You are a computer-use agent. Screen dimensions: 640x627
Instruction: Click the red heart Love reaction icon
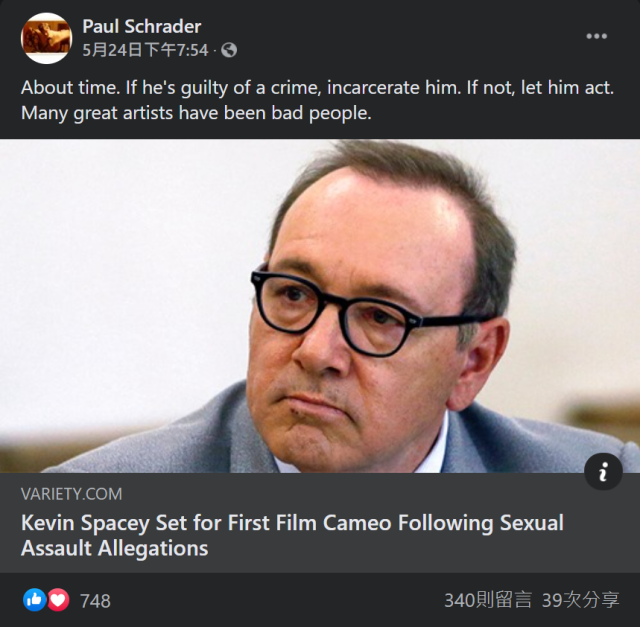(x=58, y=600)
